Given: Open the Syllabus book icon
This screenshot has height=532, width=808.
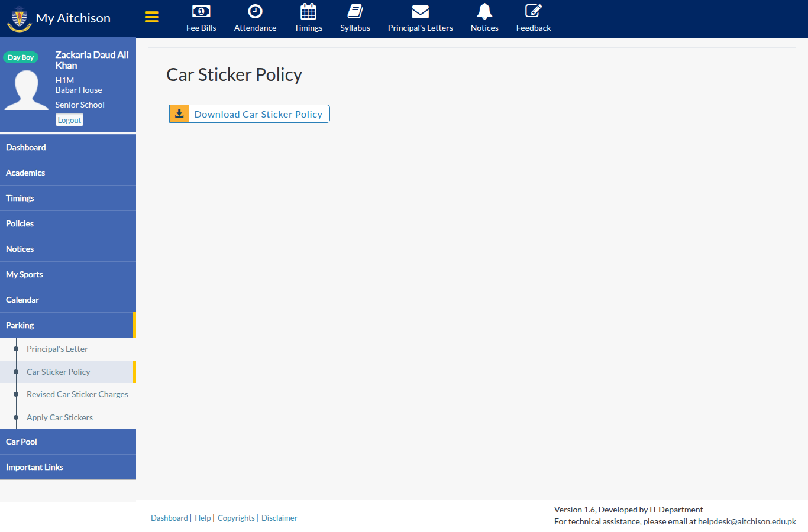Looking at the screenshot, I should click(355, 11).
